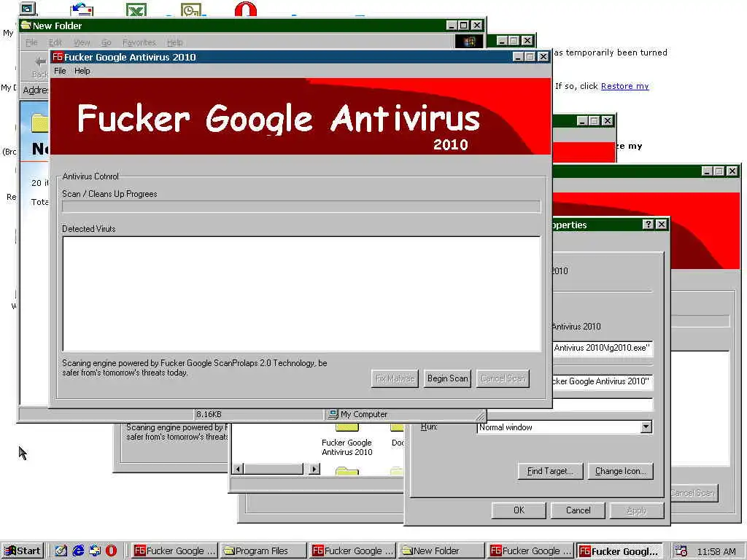Open the My Computer desktop icon

click(x=28, y=9)
